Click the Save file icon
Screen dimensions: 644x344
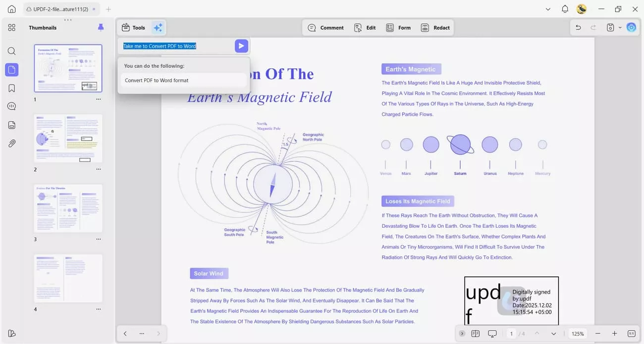611,28
